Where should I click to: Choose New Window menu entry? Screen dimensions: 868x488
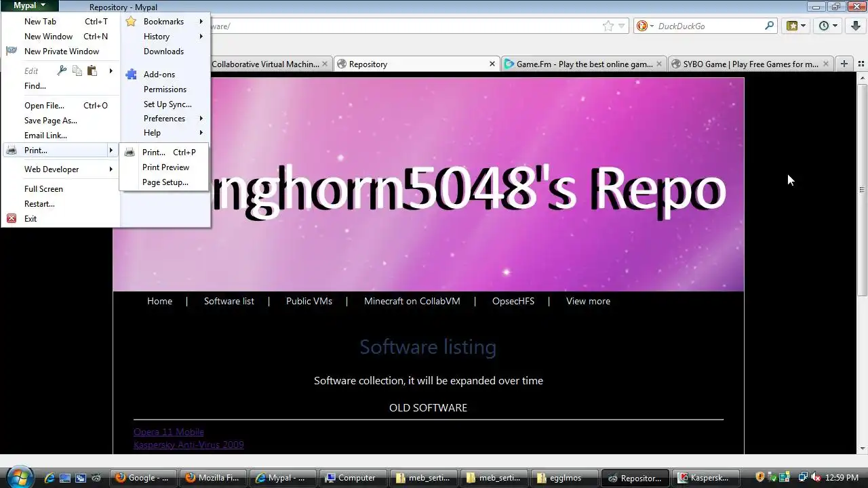tap(61, 37)
